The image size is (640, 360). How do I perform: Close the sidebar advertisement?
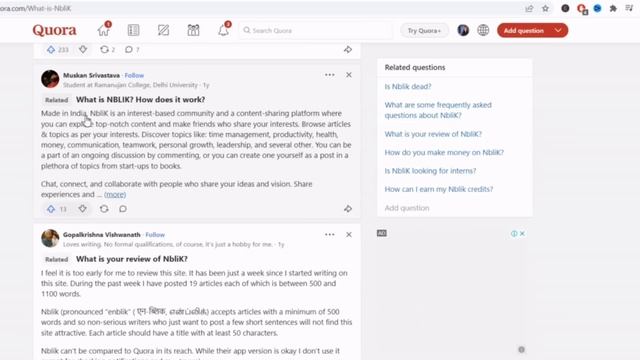[x=522, y=233]
